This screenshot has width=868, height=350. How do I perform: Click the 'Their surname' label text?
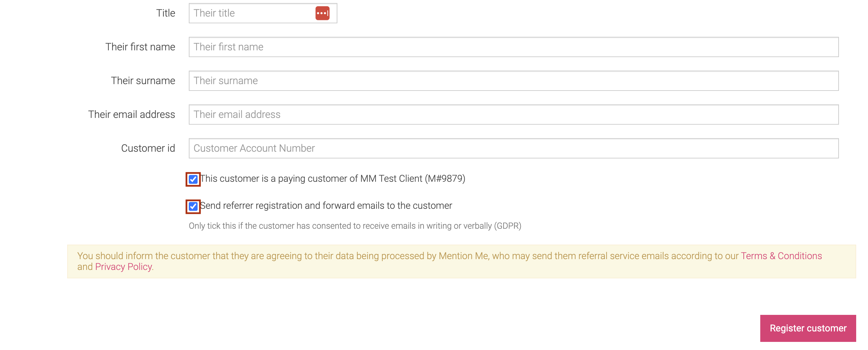pos(143,81)
